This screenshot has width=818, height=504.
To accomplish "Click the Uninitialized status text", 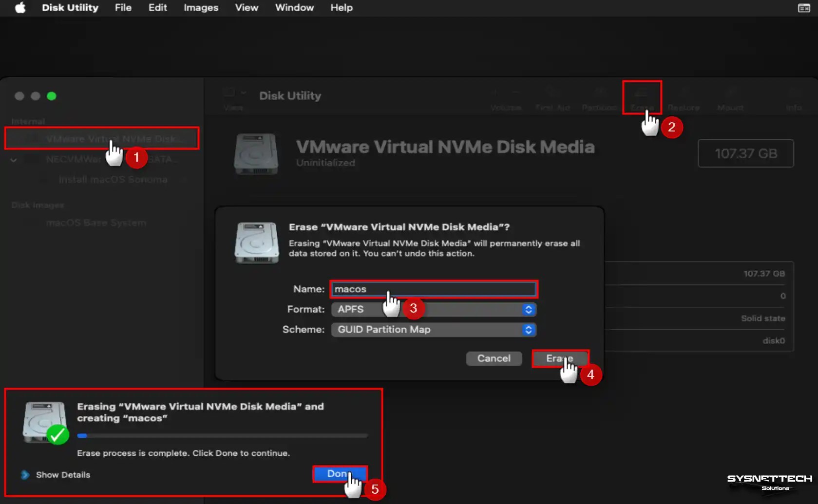I will click(x=325, y=163).
